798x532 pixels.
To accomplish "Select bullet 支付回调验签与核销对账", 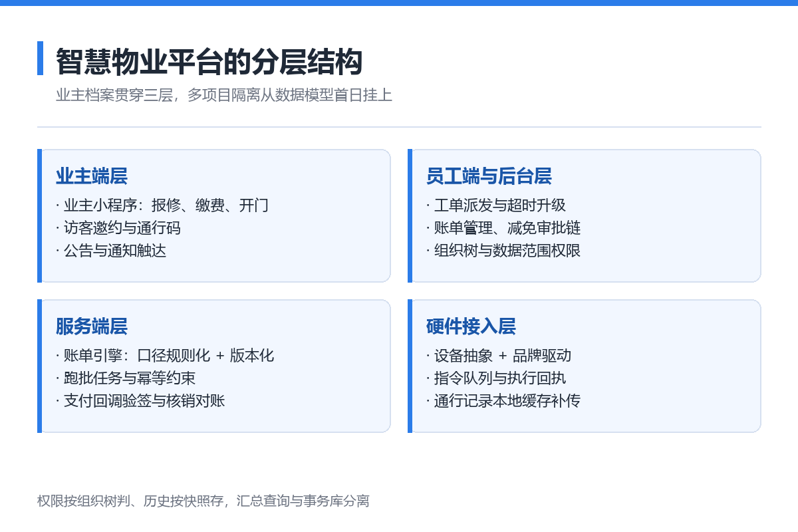I will click(x=140, y=401).
